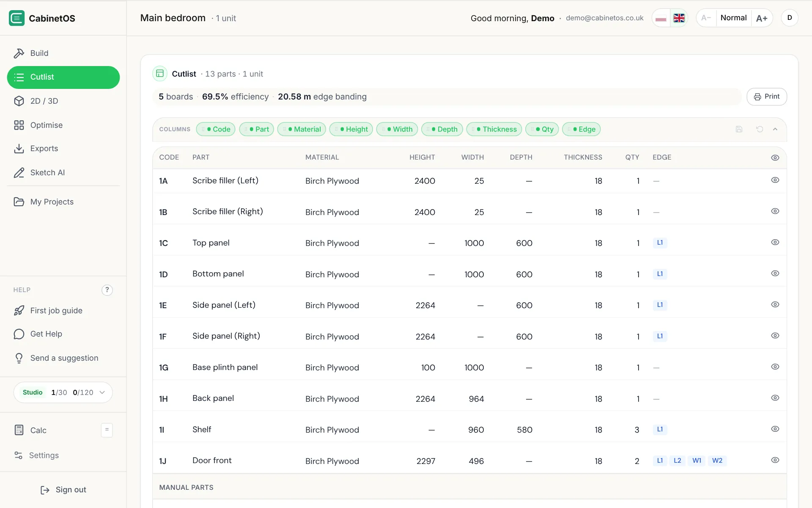Click the Base plinth panel part name
Image resolution: width=812 pixels, height=508 pixels.
pyautogui.click(x=225, y=367)
